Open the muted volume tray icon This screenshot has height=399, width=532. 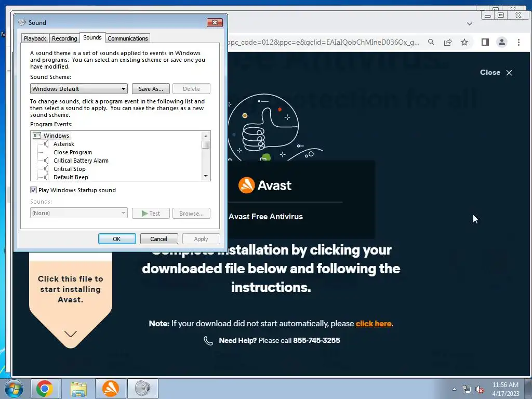tap(480, 390)
